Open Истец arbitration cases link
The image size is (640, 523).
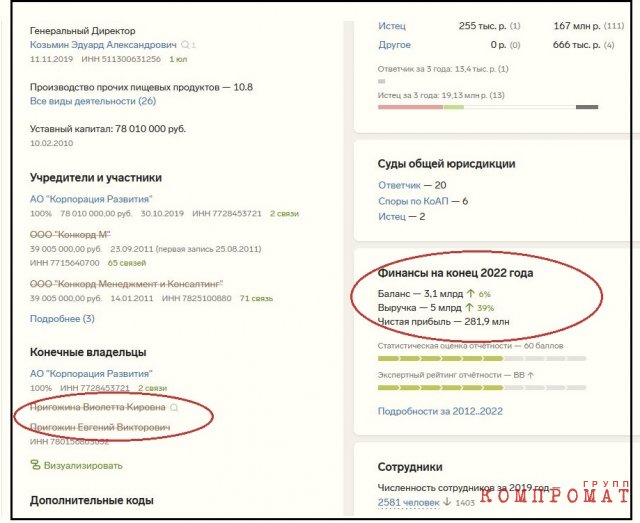pos(392,26)
